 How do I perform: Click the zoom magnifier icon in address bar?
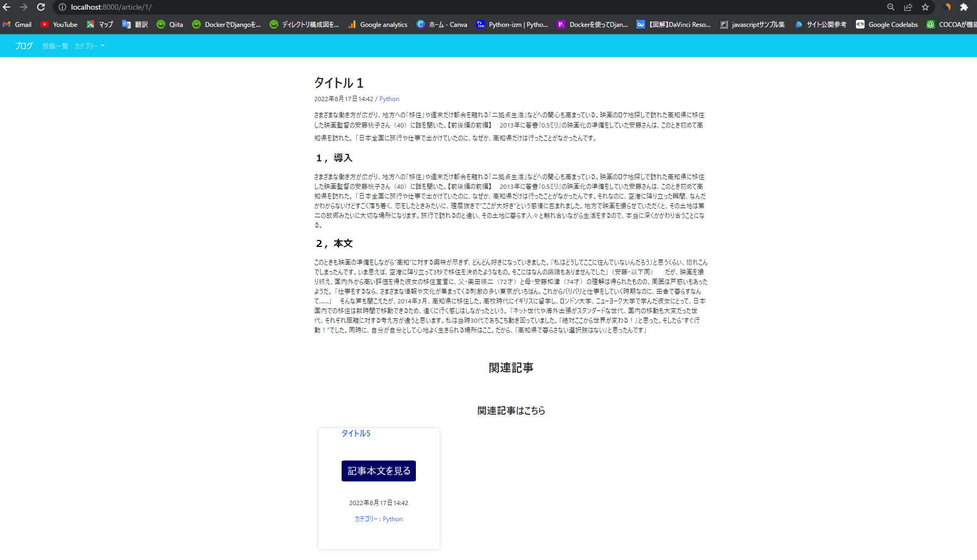point(891,7)
